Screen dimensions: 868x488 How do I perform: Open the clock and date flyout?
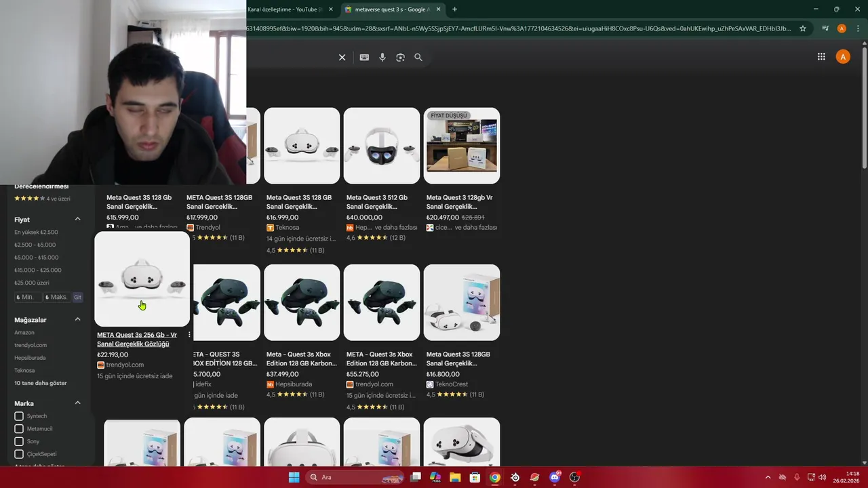[x=848, y=477]
